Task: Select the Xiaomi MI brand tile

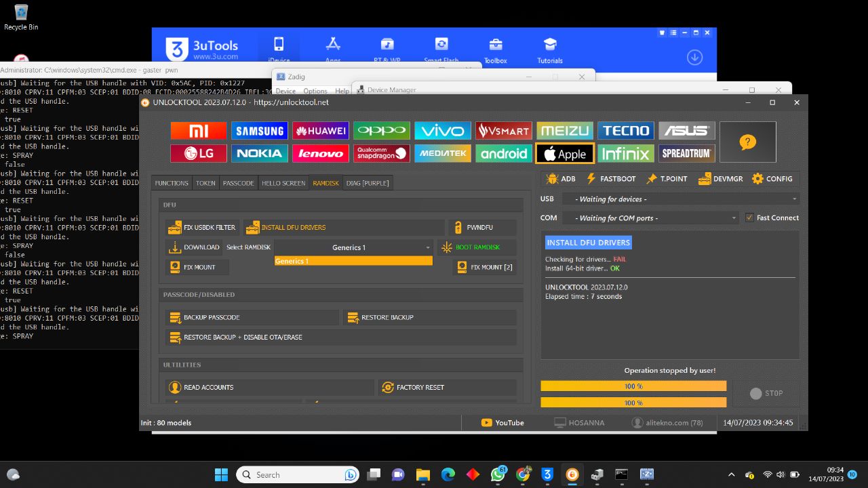Action: point(199,131)
